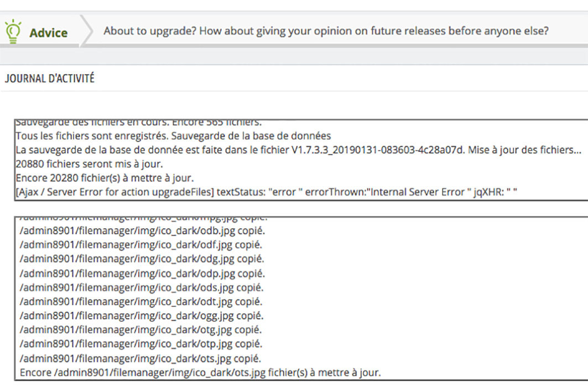Image resolution: width=588 pixels, height=391 pixels.
Task: Select the odb.jpg copié log entry
Action: click(142, 230)
